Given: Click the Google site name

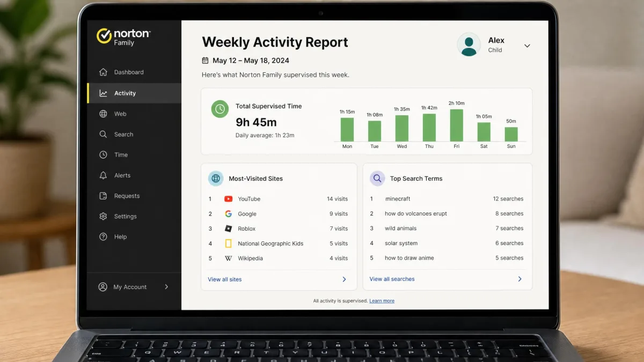Looking at the screenshot, I should click(247, 214).
